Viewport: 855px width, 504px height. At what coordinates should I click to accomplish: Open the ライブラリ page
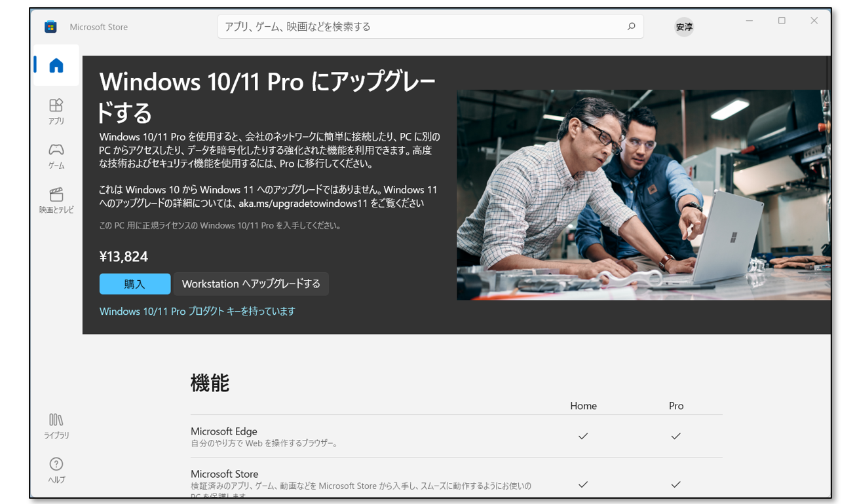56,425
